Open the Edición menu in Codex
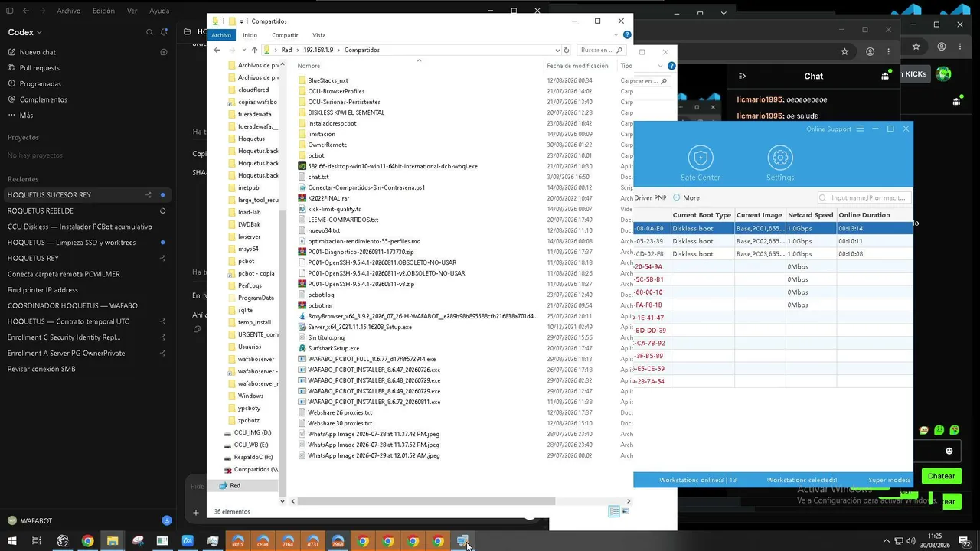Image resolution: width=980 pixels, height=551 pixels. 103,11
